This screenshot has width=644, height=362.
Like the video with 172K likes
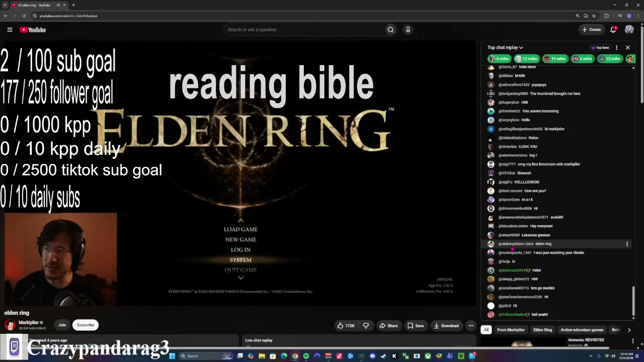tap(346, 326)
